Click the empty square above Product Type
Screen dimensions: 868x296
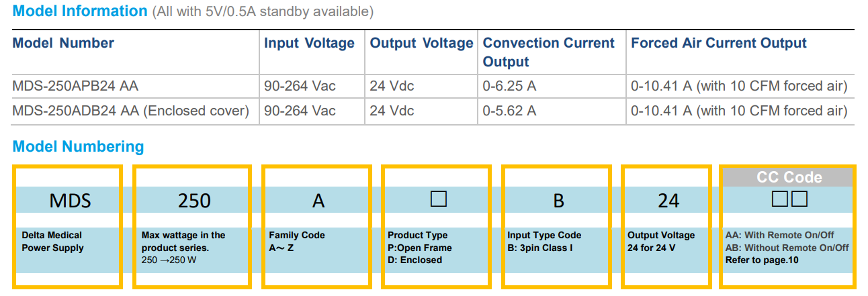(x=439, y=199)
